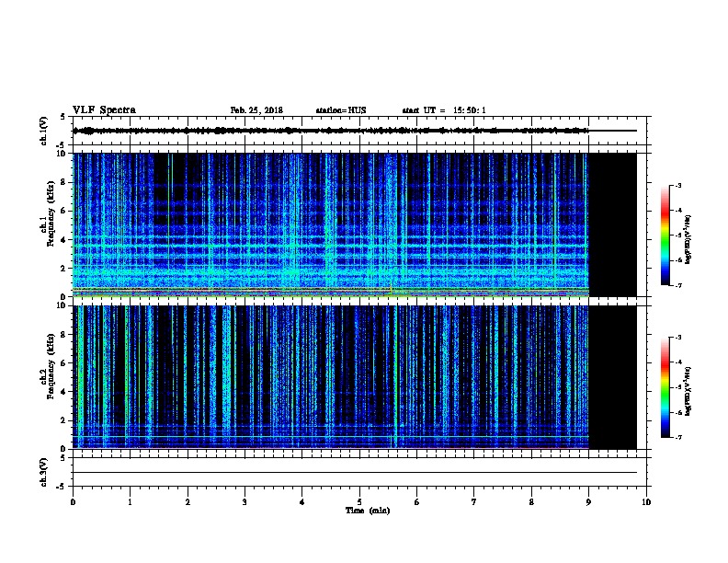Click the ch.2 "Frequency (kHz)" axis label
The height and width of the screenshot is (563, 728).
click(x=51, y=366)
